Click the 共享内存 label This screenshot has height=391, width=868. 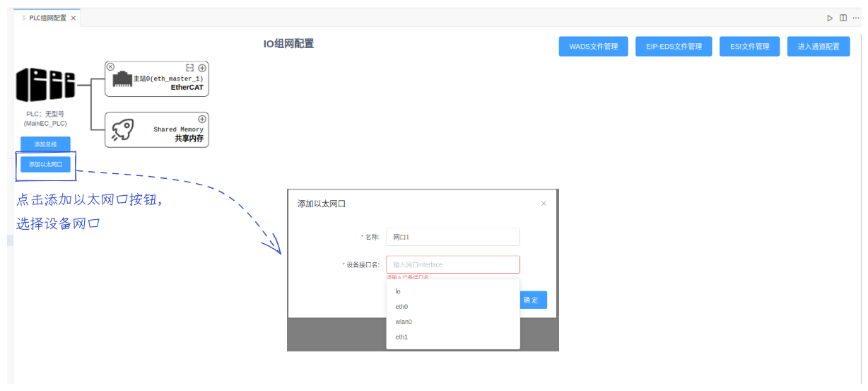pos(189,139)
